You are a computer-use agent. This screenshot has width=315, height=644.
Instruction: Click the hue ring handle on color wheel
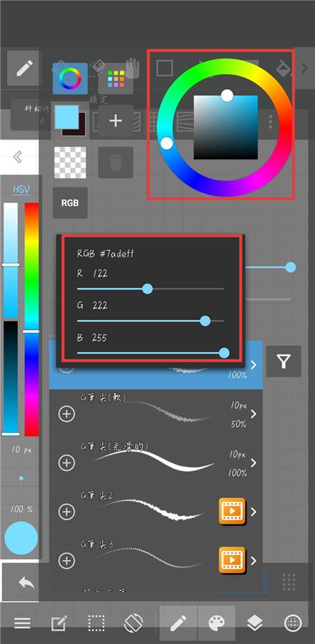coord(166,143)
